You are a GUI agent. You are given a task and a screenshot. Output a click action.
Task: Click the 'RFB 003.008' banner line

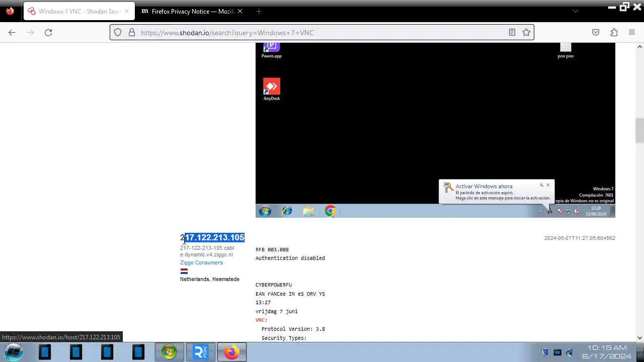(272, 250)
